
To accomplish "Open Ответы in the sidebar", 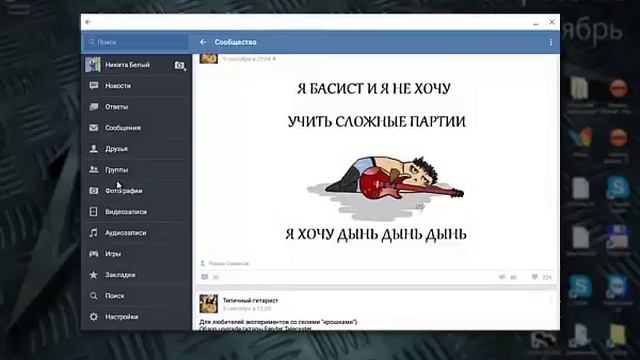I will pyautogui.click(x=137, y=107).
